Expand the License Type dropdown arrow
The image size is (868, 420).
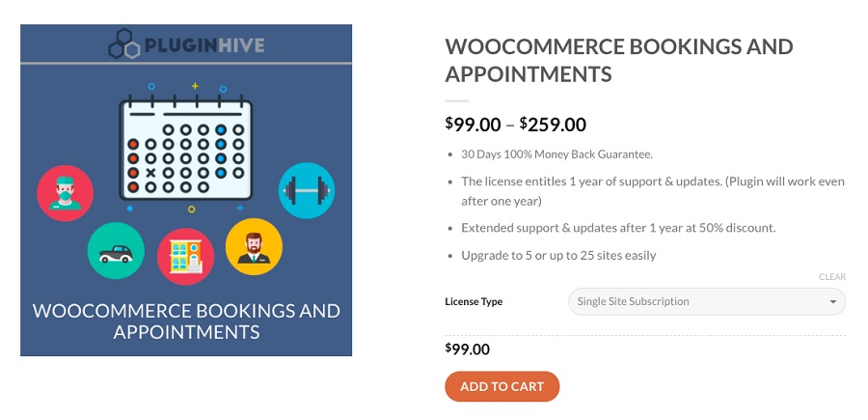tap(833, 302)
